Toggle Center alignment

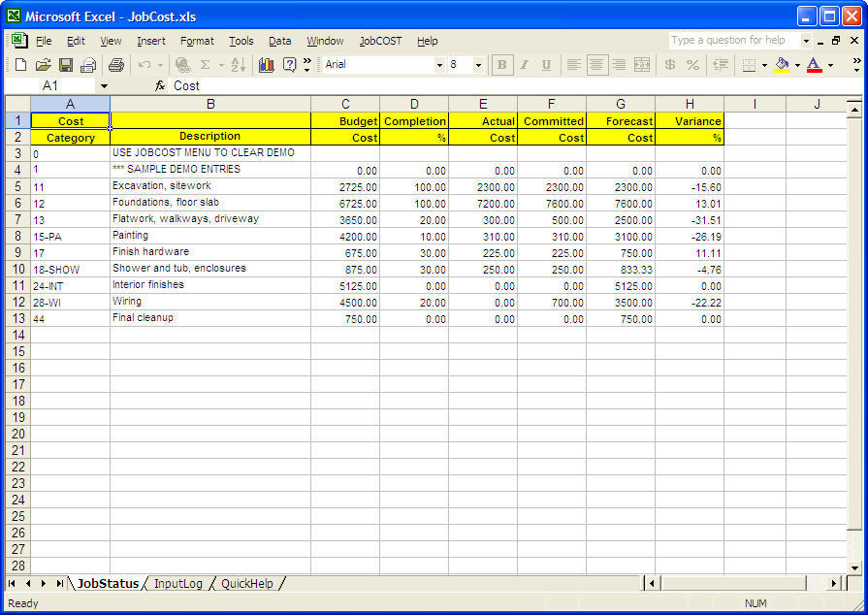(596, 65)
